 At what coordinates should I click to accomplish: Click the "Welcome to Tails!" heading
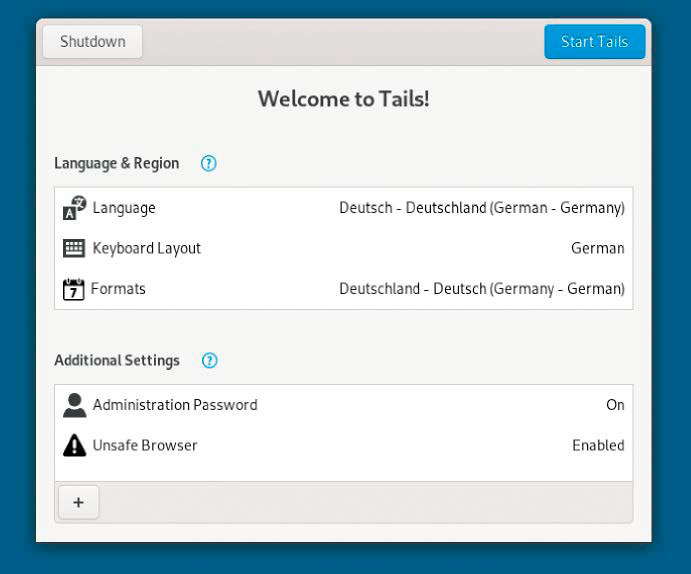click(344, 99)
